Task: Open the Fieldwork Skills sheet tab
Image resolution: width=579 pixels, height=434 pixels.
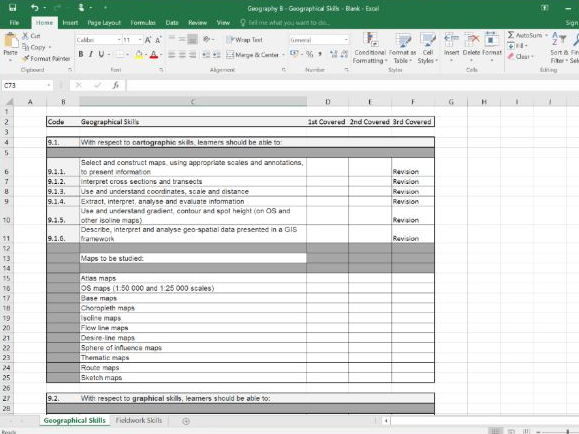Action: (139, 420)
